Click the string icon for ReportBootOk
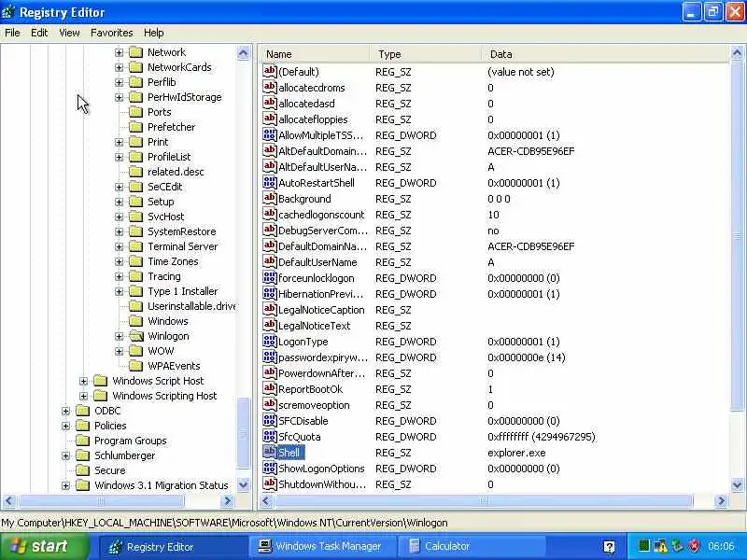The image size is (747, 560). [270, 389]
